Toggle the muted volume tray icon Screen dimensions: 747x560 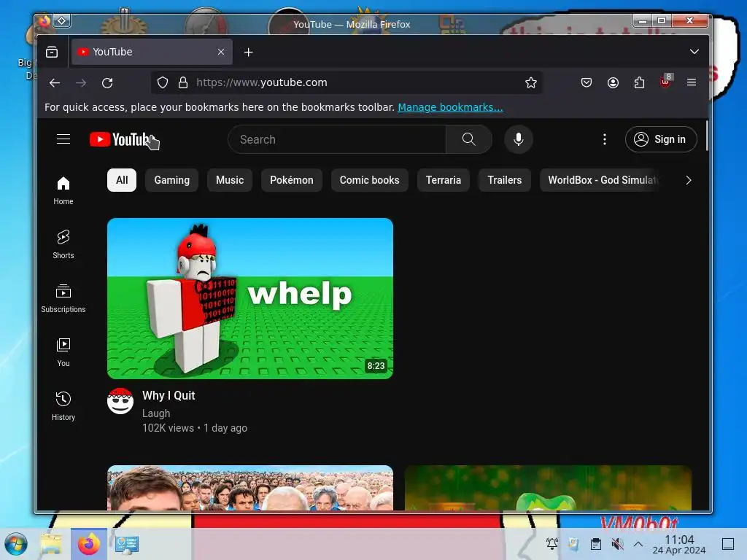click(617, 544)
